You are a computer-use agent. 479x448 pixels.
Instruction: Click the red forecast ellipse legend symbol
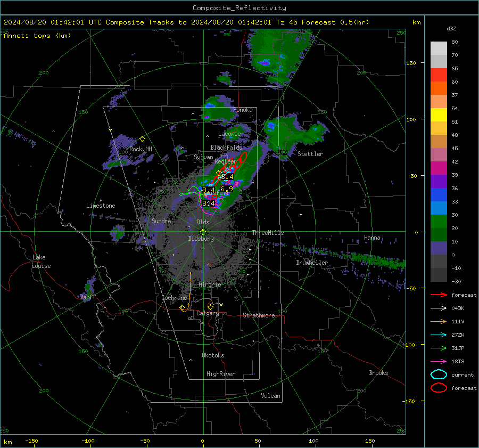coord(439,388)
